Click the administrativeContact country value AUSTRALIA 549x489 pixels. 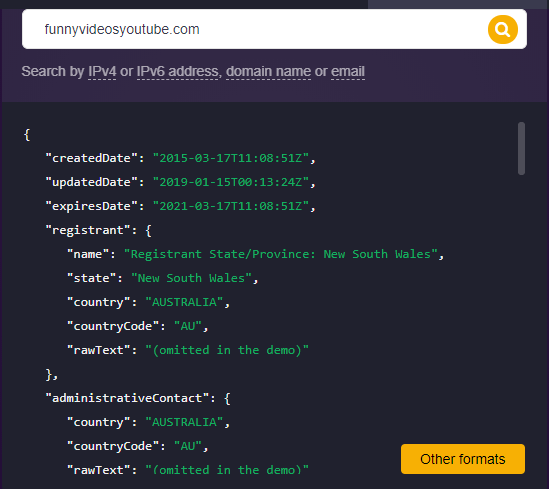point(184,422)
